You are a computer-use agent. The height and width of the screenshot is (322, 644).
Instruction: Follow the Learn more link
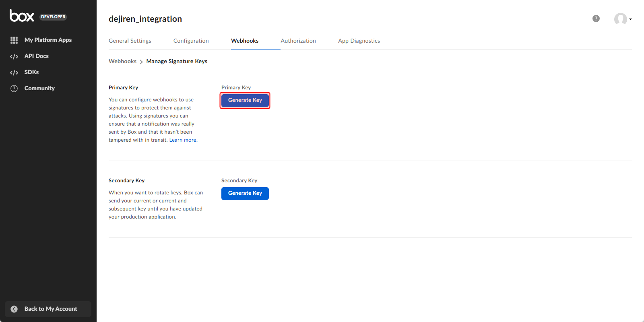click(183, 140)
